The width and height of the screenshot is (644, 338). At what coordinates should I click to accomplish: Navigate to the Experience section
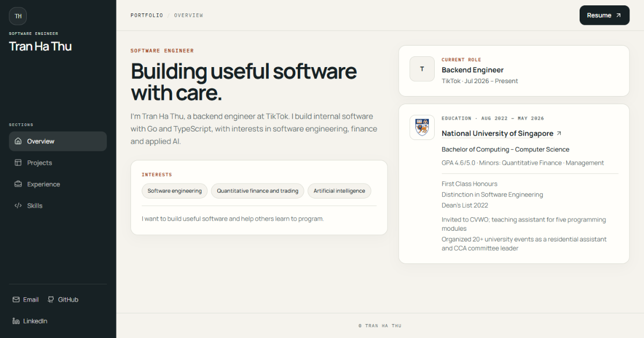click(58, 184)
